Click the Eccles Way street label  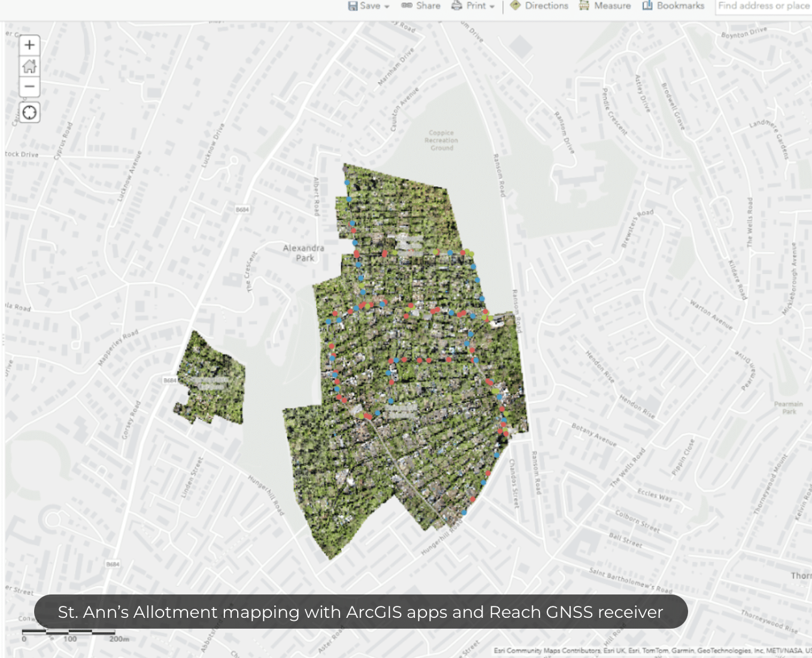(655, 494)
